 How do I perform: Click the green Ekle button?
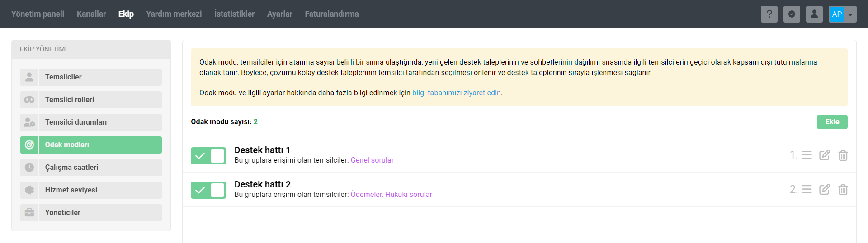832,122
